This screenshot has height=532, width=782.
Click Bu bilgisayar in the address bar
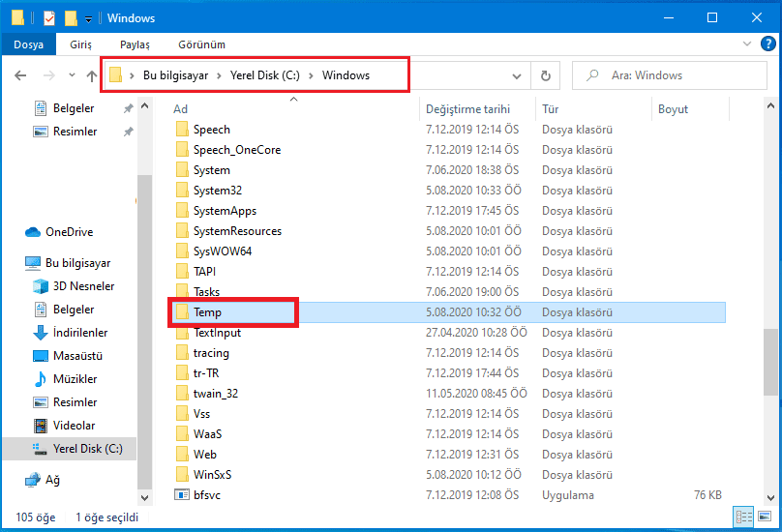click(x=175, y=75)
